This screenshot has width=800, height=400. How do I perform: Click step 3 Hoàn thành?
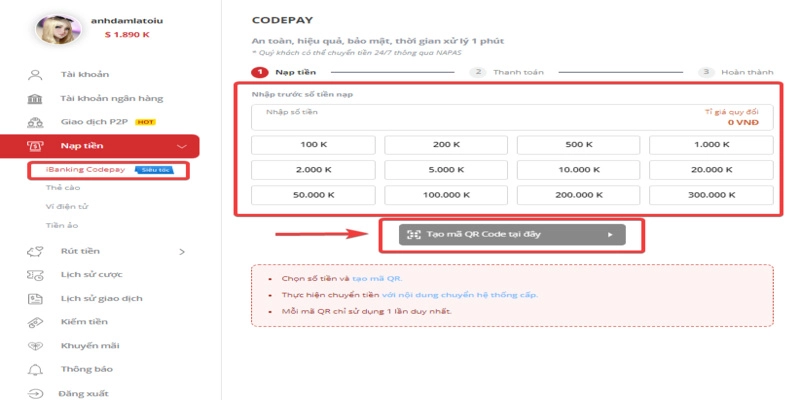(736, 72)
